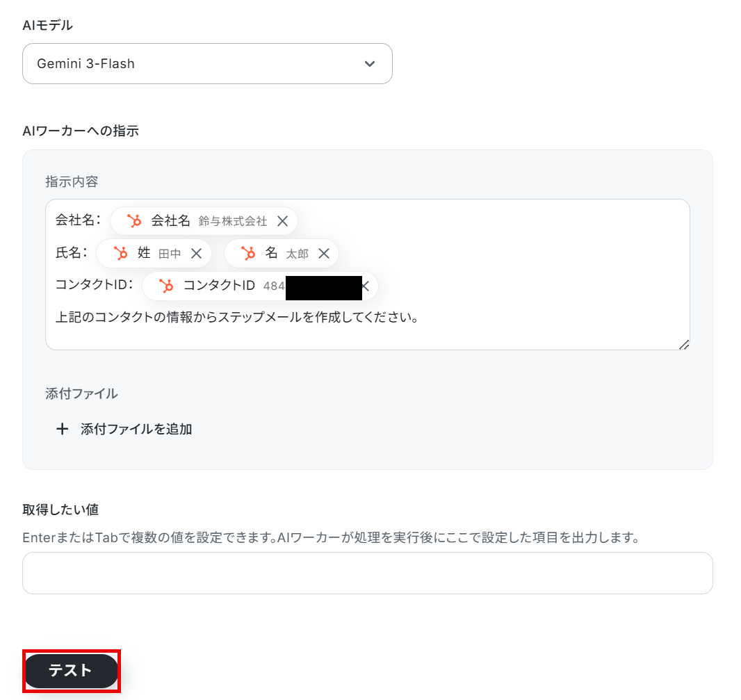
Task: Select the 会社名 variable chip label
Action: 170,221
